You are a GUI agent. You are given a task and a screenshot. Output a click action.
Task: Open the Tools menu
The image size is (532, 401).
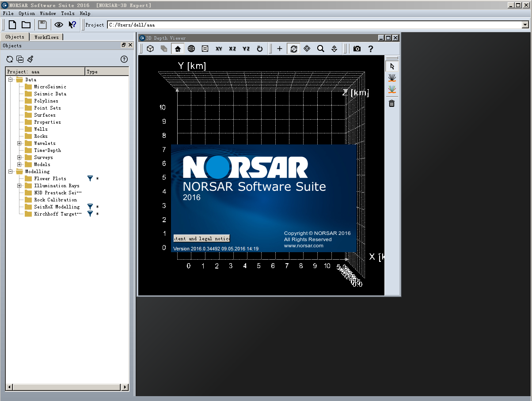tap(68, 13)
